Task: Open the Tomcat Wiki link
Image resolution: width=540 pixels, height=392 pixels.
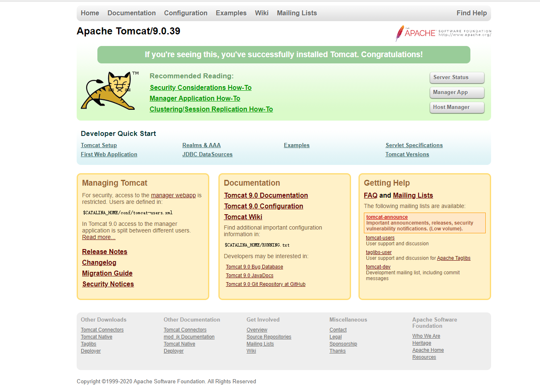Action: click(243, 217)
